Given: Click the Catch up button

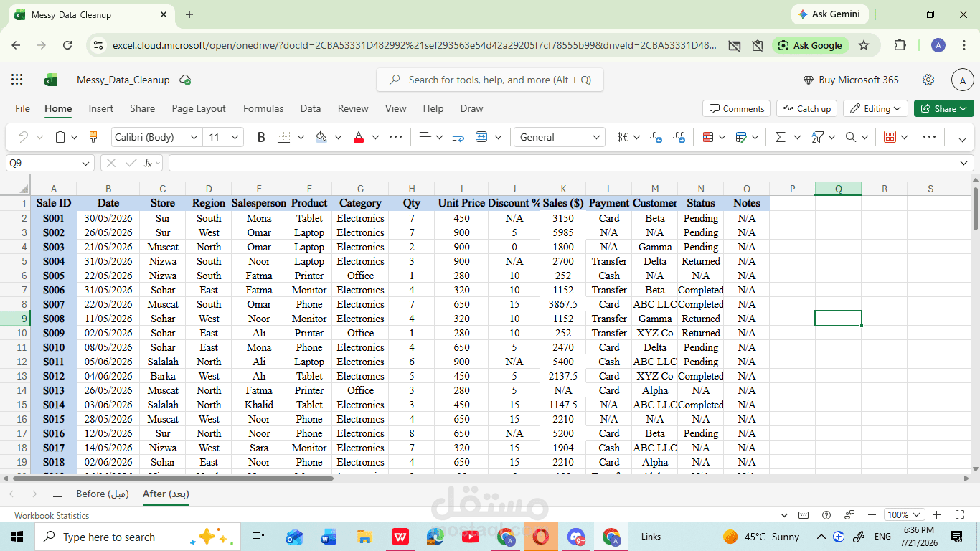Looking at the screenshot, I should pos(806,109).
